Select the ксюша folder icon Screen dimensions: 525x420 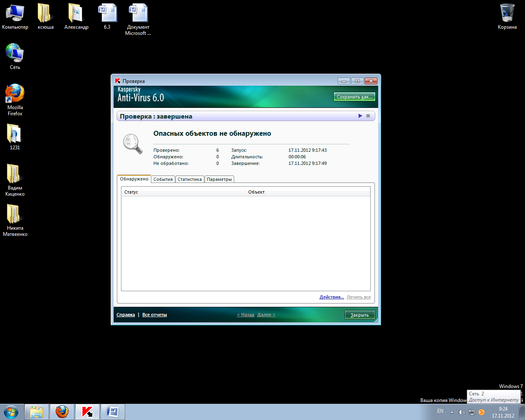tap(46, 17)
